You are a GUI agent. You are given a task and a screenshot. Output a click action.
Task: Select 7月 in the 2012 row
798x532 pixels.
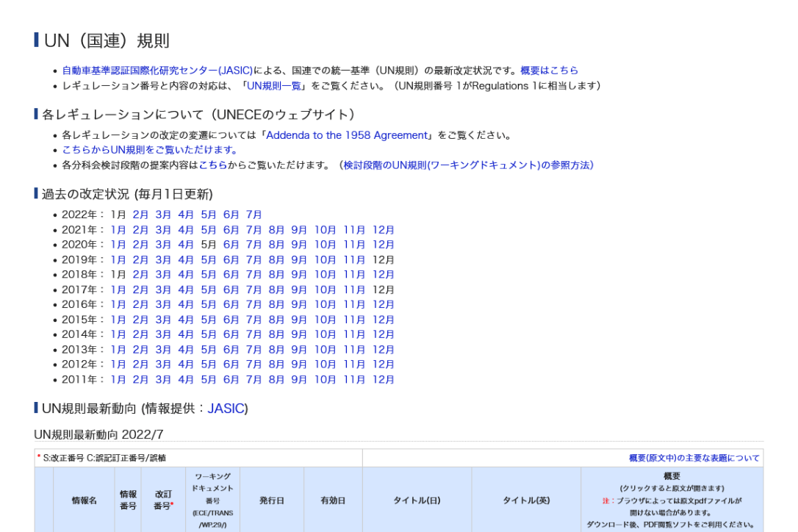pos(254,364)
